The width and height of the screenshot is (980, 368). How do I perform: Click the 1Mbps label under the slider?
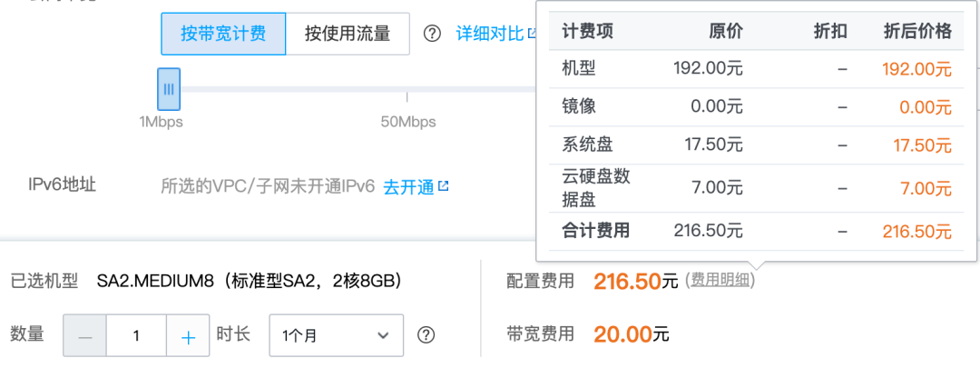tap(161, 122)
